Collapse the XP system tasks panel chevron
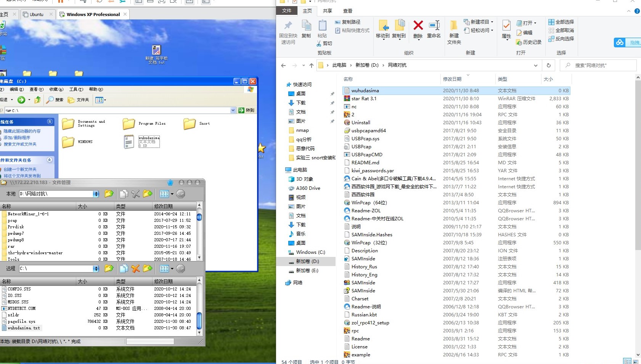 point(50,122)
